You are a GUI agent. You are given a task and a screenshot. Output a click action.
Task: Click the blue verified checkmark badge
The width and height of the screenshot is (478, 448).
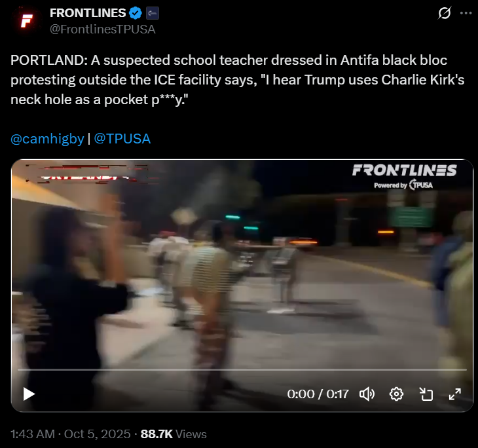point(136,13)
